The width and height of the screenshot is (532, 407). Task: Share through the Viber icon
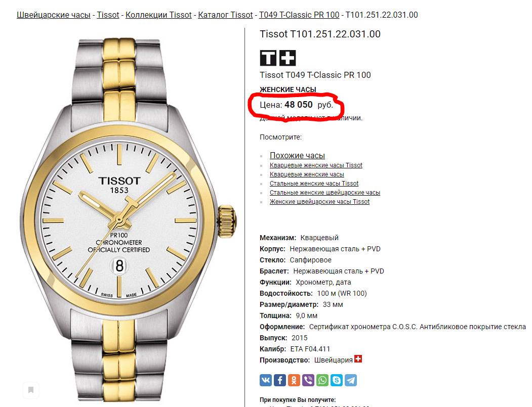[308, 380]
